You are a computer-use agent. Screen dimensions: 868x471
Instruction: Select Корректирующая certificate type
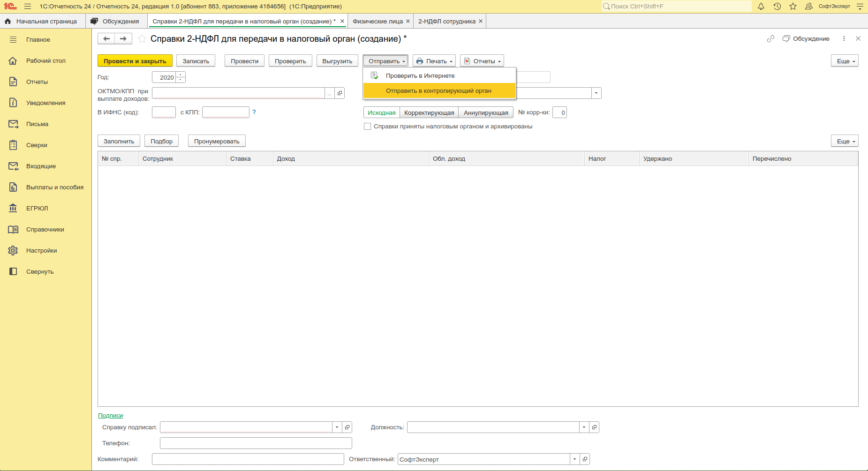click(x=429, y=113)
